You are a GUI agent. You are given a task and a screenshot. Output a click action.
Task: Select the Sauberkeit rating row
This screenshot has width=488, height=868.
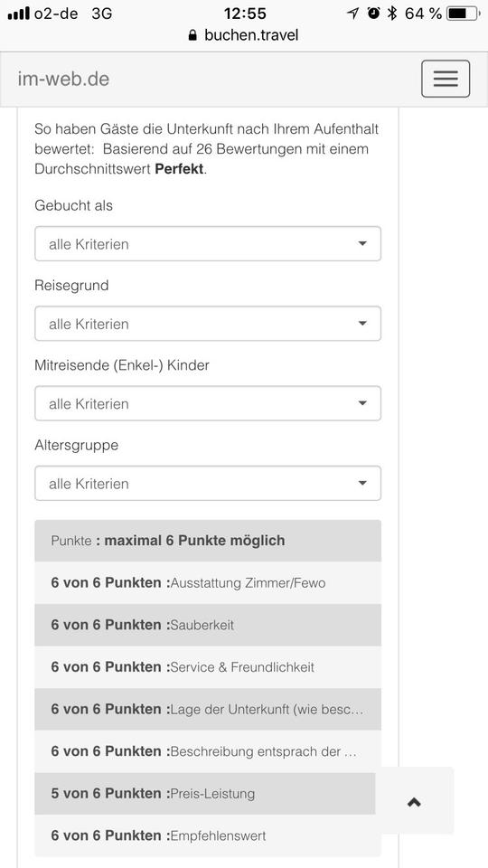click(208, 625)
